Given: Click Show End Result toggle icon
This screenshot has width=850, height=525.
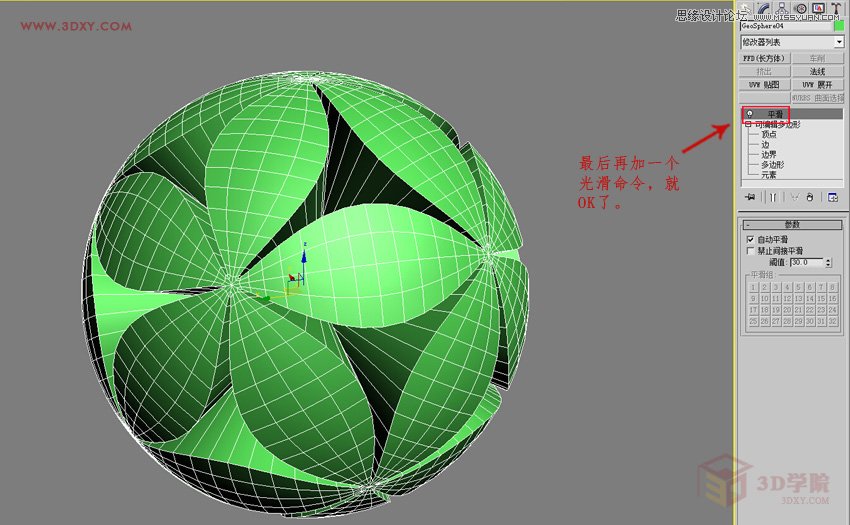Looking at the screenshot, I should (x=772, y=197).
